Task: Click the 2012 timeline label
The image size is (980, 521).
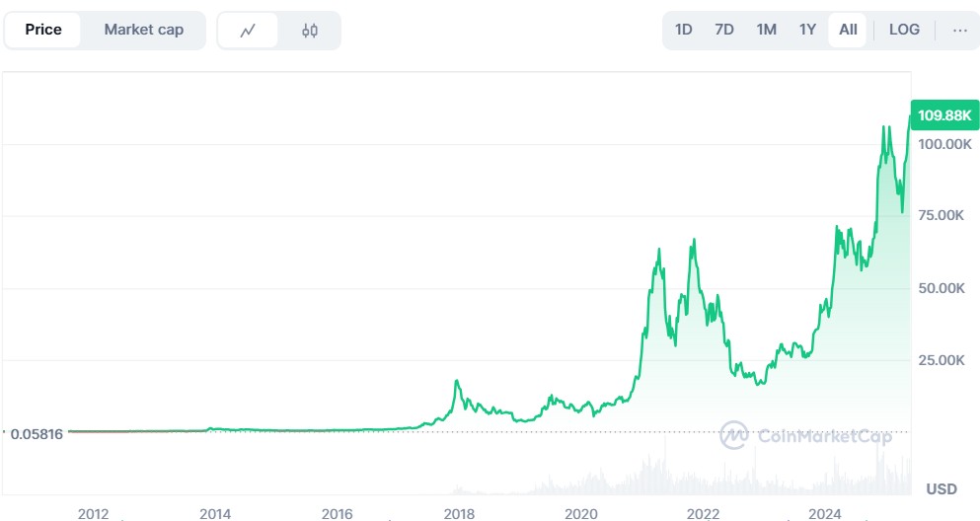Action: [93, 513]
